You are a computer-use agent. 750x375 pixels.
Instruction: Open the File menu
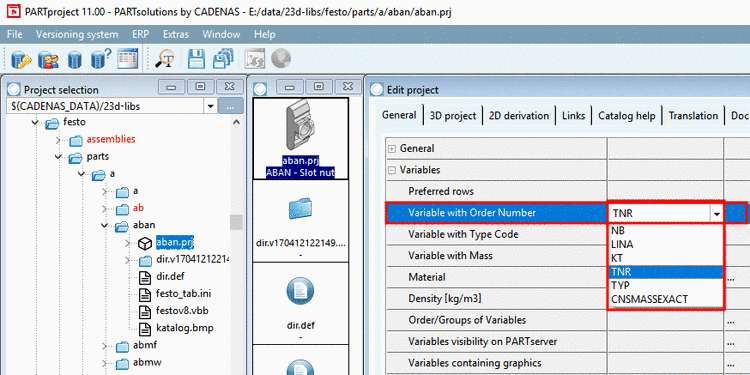[15, 34]
